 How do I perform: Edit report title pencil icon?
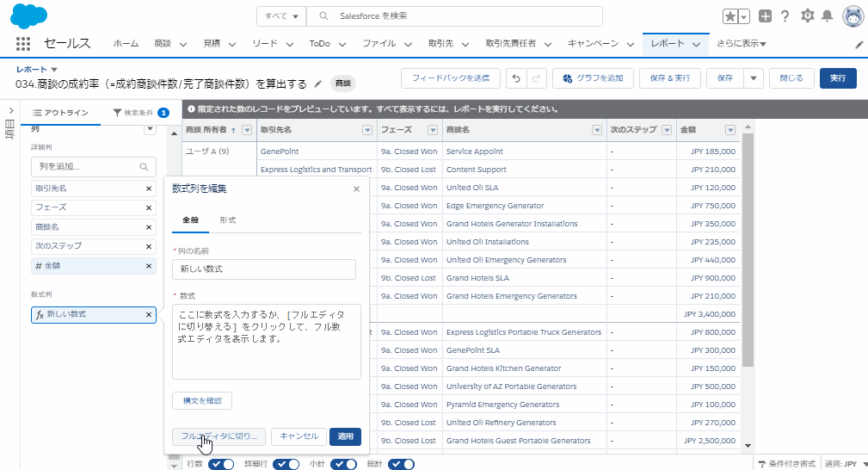317,83
